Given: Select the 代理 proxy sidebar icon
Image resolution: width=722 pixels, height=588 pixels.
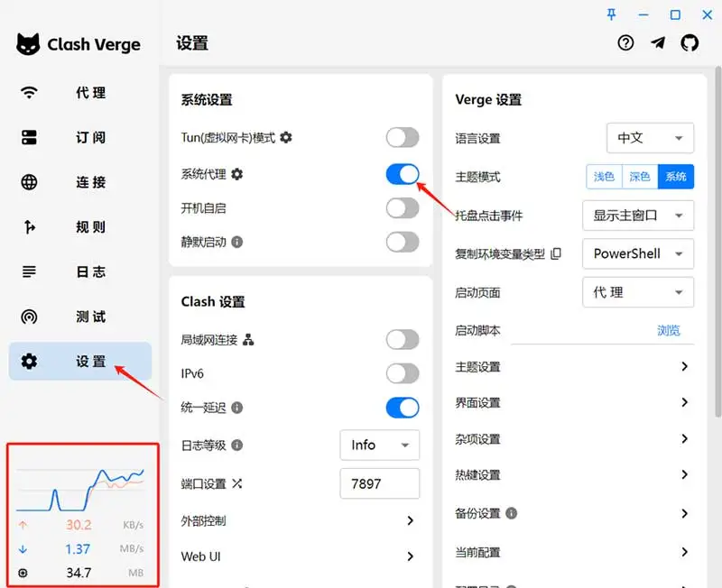Looking at the screenshot, I should [x=30, y=92].
